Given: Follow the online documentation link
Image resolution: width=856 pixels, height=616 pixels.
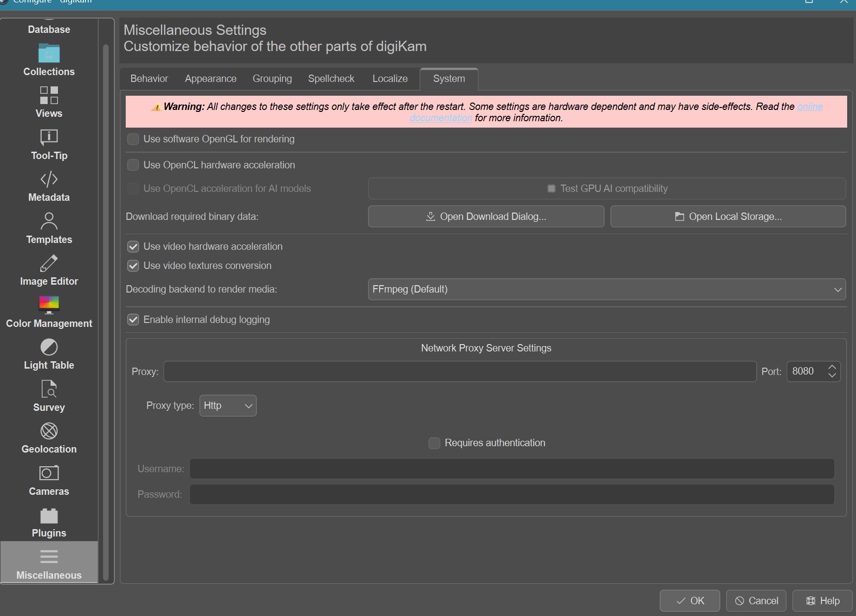Looking at the screenshot, I should pyautogui.click(x=810, y=107).
